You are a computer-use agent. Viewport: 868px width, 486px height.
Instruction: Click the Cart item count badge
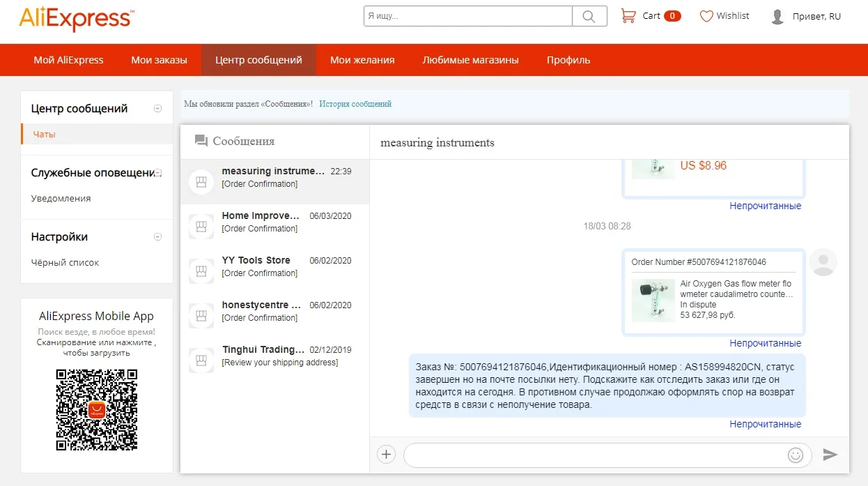coord(672,15)
